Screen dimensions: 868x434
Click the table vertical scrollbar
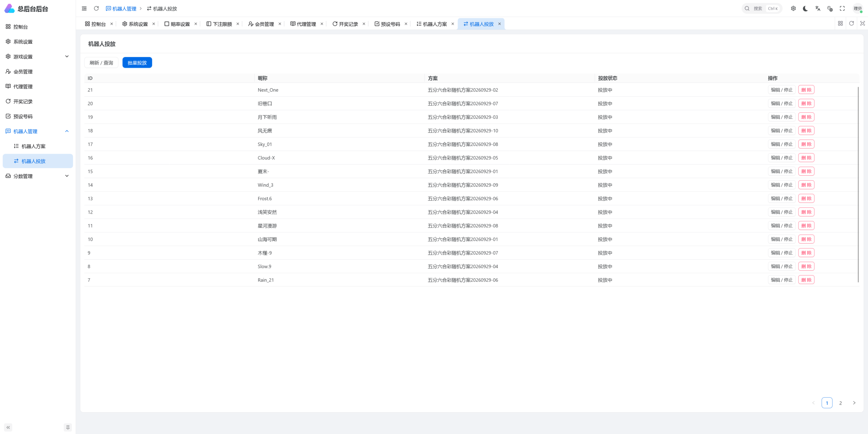point(858,185)
